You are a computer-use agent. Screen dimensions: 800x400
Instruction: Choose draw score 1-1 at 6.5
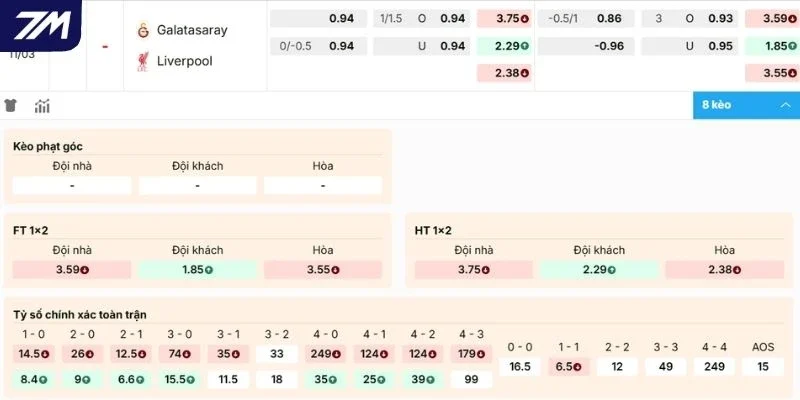pyautogui.click(x=568, y=367)
